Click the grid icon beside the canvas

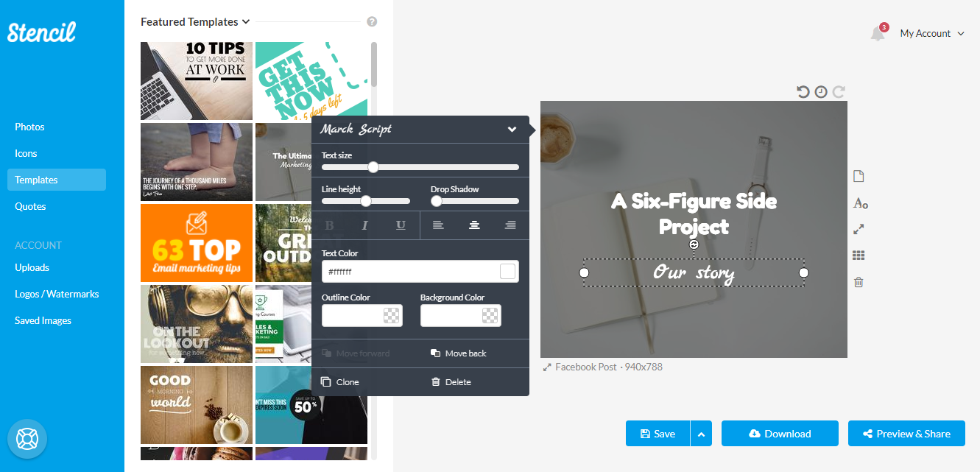859,256
